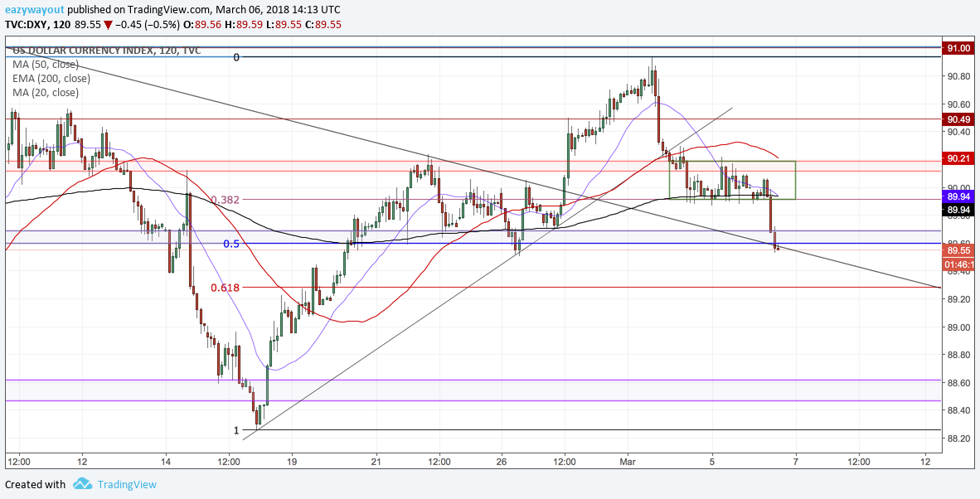Image resolution: width=980 pixels, height=499 pixels.
Task: Click the 91.00 price label
Action: pos(958,48)
